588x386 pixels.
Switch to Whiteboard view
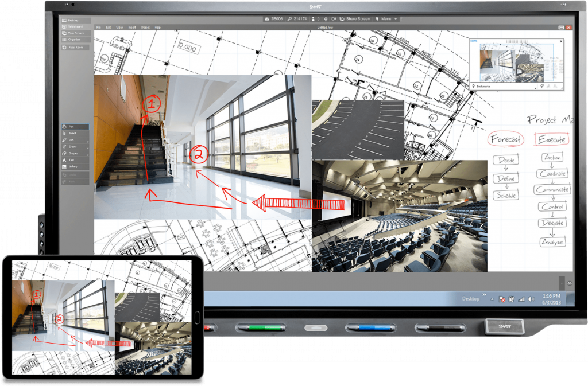pos(75,26)
